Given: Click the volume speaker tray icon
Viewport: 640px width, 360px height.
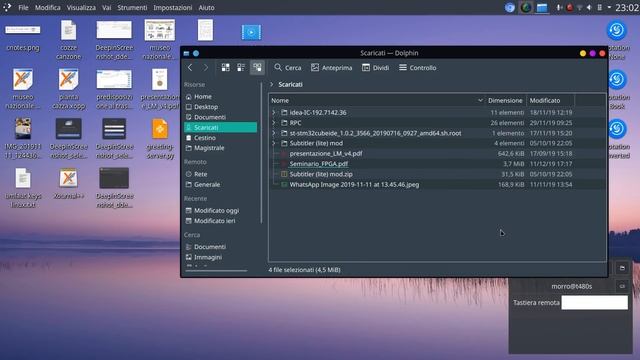Looking at the screenshot, I should [x=589, y=7].
